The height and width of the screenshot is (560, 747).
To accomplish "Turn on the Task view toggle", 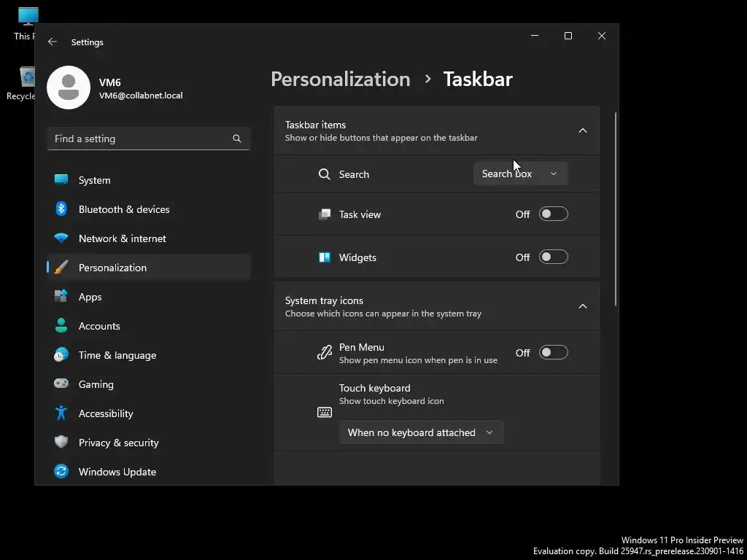I will (553, 214).
